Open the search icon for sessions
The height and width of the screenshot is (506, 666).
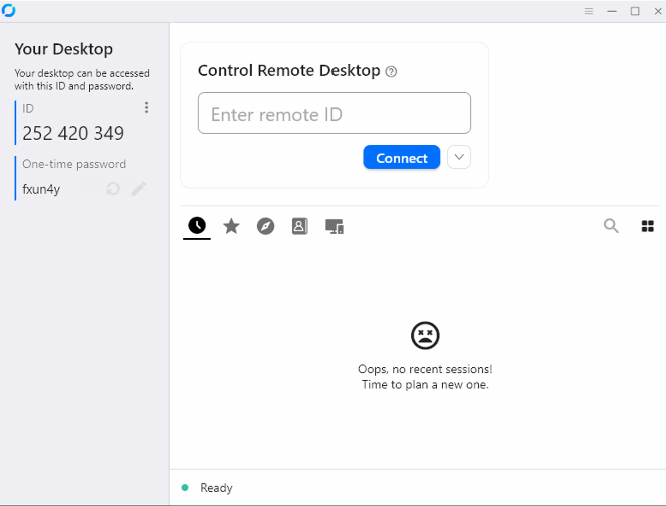611,226
